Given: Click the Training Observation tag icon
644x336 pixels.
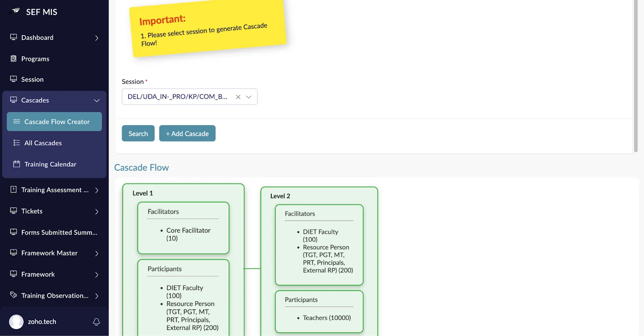Looking at the screenshot, I should (14, 295).
